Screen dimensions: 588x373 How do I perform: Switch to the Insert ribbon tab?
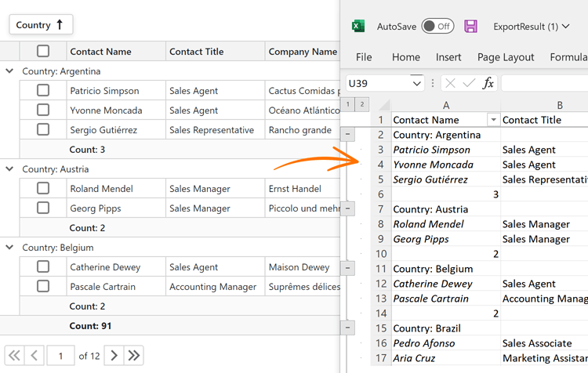point(448,57)
